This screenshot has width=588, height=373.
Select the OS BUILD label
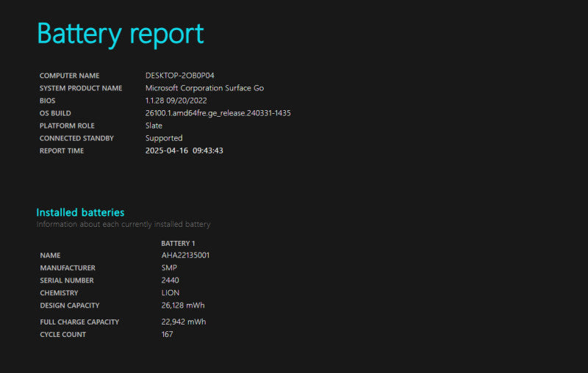point(55,113)
